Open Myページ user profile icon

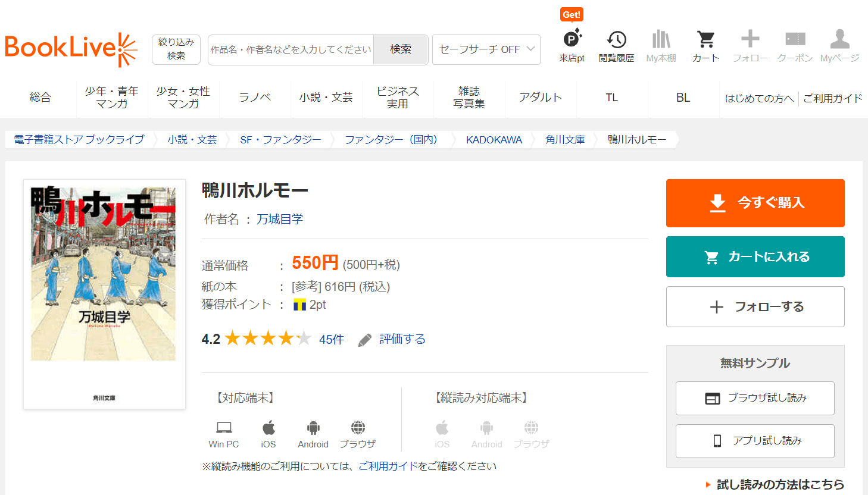coord(839,39)
